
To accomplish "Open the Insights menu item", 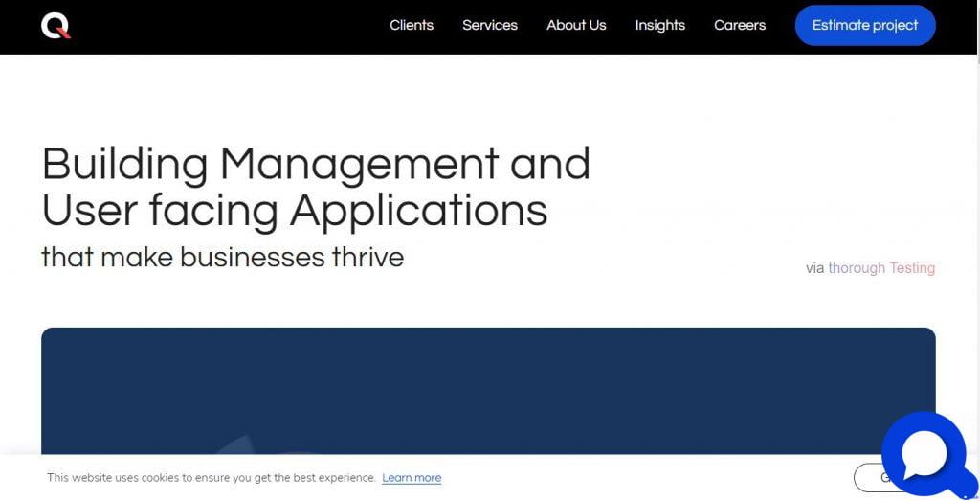I will point(660,26).
